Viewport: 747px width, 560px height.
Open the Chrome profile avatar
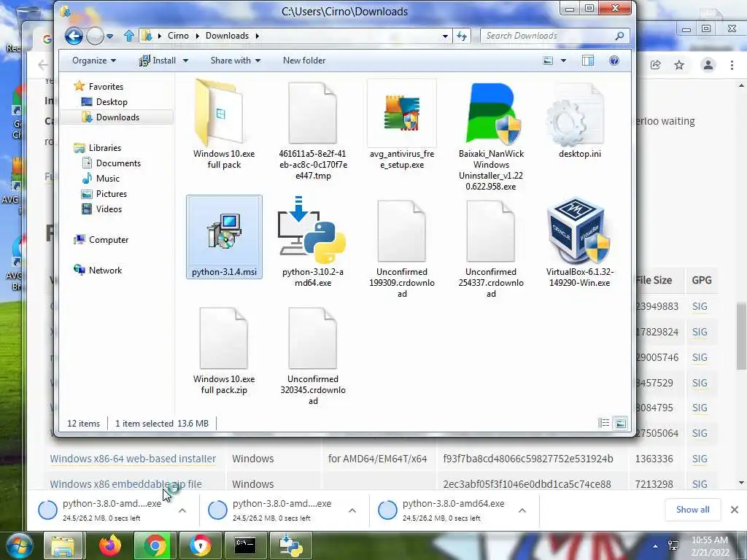click(x=708, y=65)
